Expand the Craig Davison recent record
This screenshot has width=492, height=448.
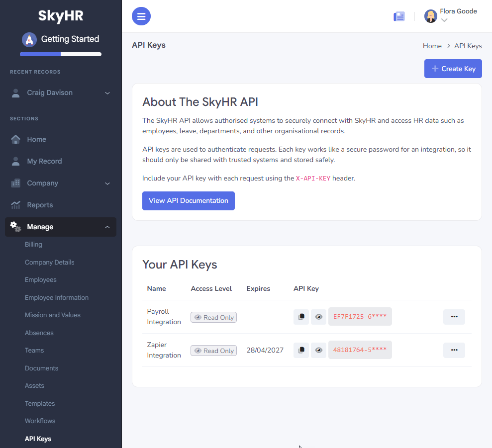pos(107,93)
